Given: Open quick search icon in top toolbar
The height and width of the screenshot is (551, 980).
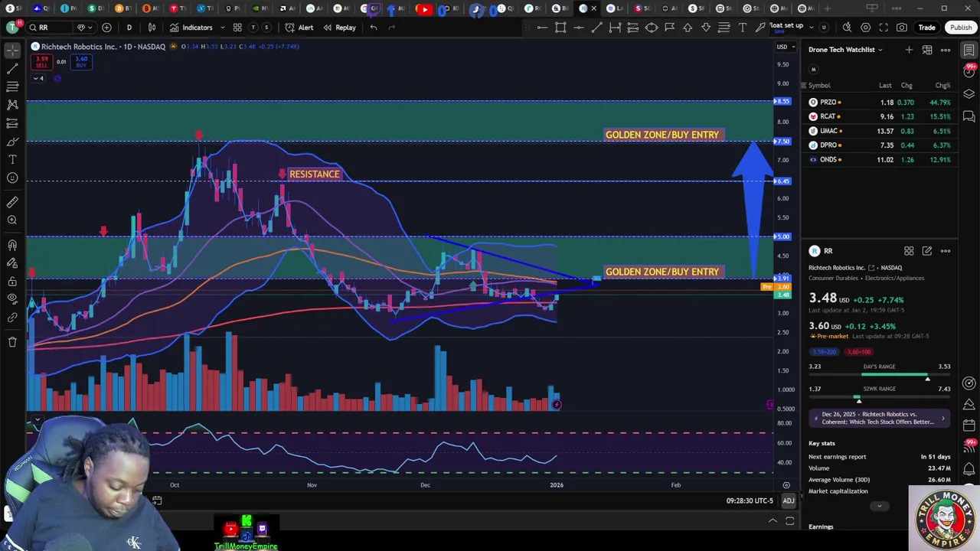Looking at the screenshot, I should 847,28.
